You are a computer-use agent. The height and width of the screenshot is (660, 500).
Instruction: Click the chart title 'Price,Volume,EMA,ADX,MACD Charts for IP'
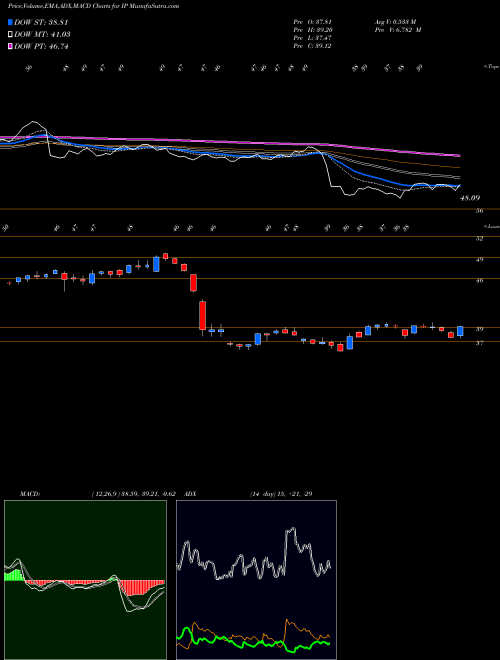(67, 6)
